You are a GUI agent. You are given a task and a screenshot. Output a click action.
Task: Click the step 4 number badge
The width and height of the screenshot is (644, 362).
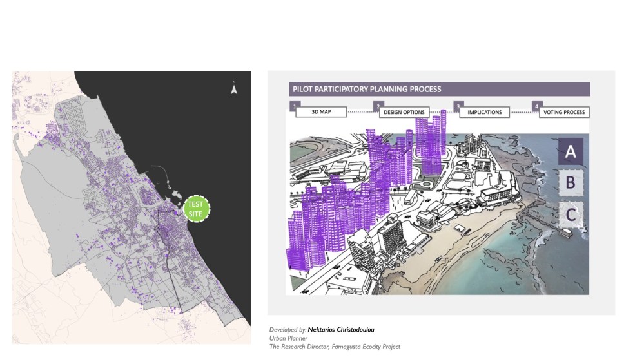(536, 104)
